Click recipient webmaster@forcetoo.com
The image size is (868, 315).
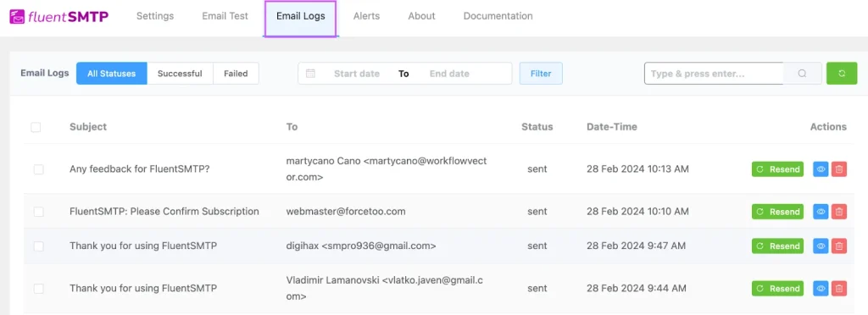click(x=346, y=211)
